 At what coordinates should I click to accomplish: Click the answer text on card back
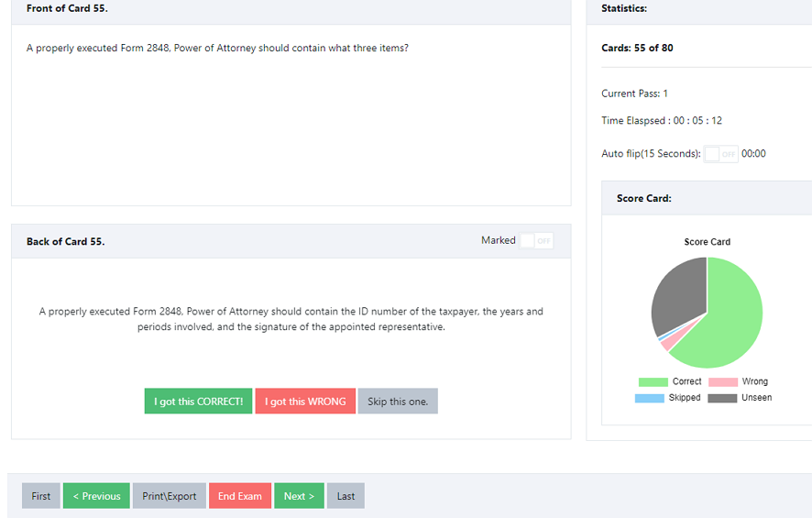pos(291,319)
